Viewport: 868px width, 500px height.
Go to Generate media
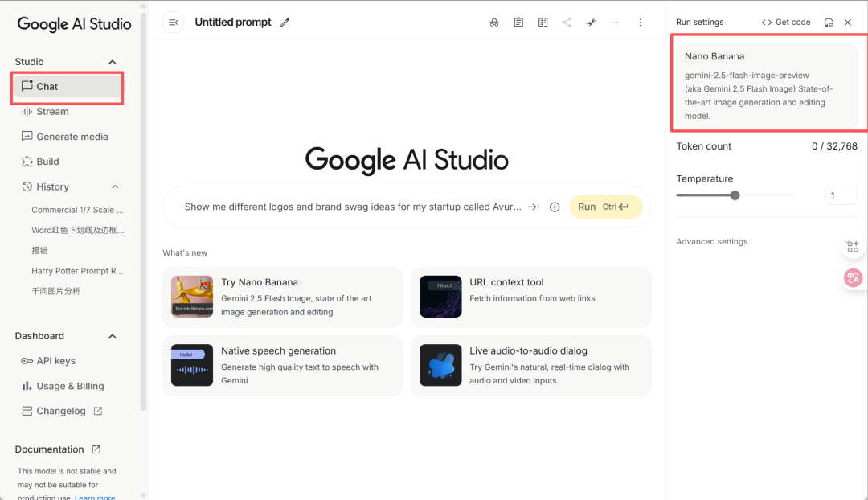click(x=72, y=137)
